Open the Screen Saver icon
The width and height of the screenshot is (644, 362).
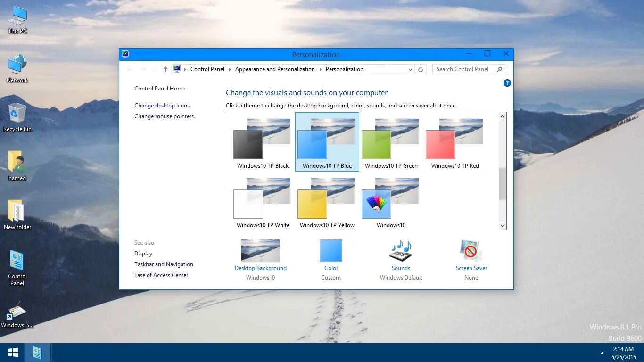coord(471,251)
